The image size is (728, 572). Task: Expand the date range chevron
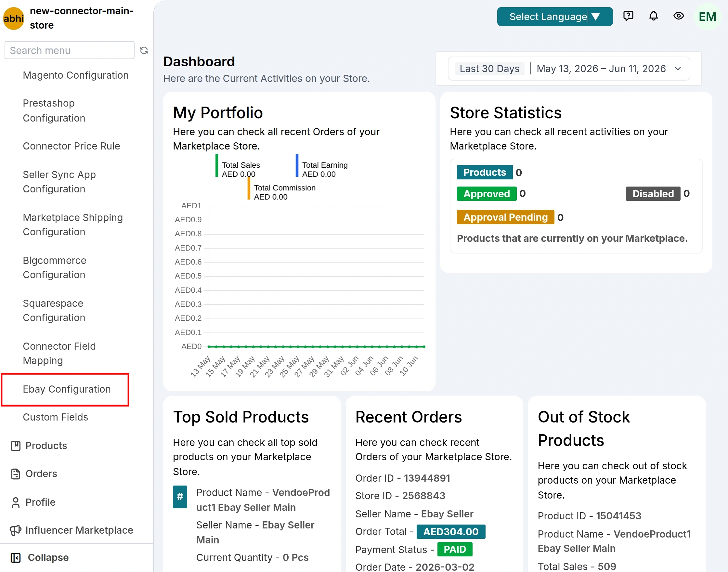point(677,69)
